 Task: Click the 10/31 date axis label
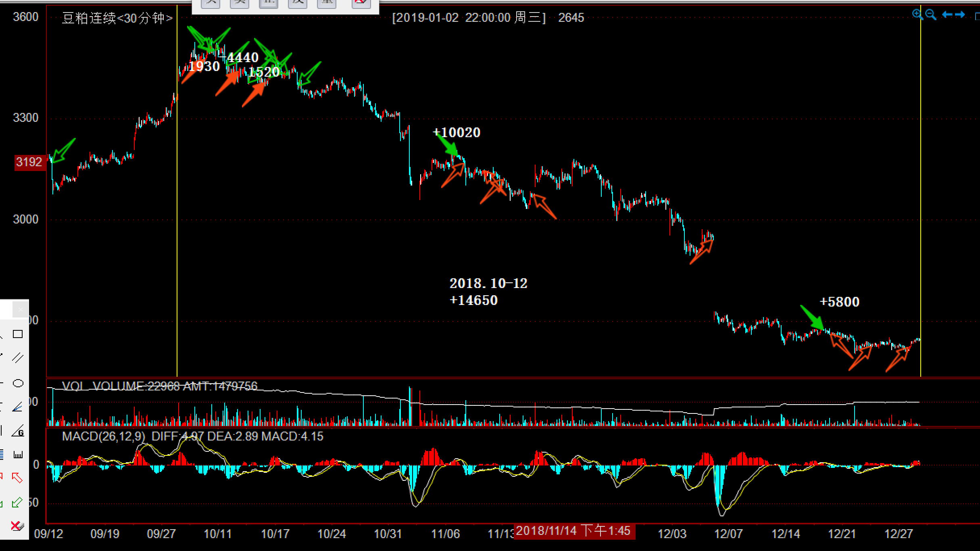(388, 534)
